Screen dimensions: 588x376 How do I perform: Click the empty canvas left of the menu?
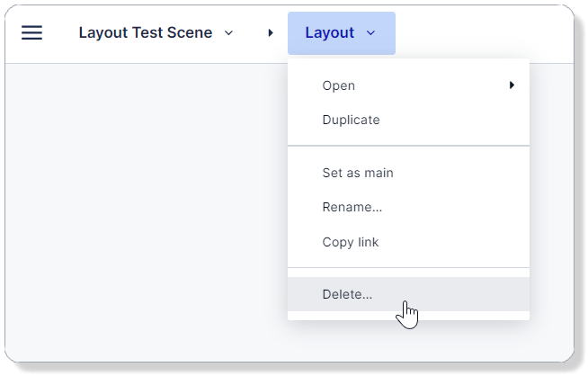(144, 198)
